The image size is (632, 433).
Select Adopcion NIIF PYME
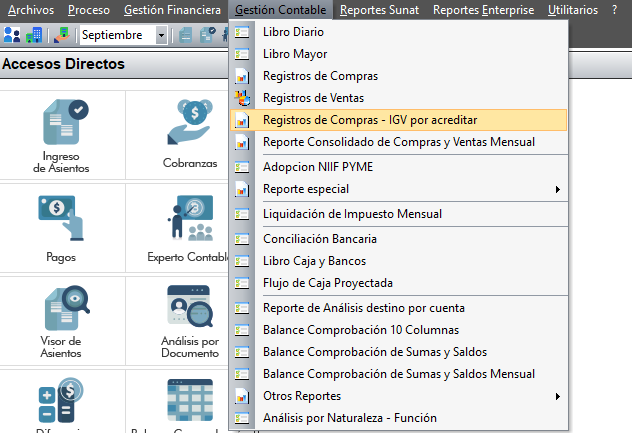coord(398,167)
